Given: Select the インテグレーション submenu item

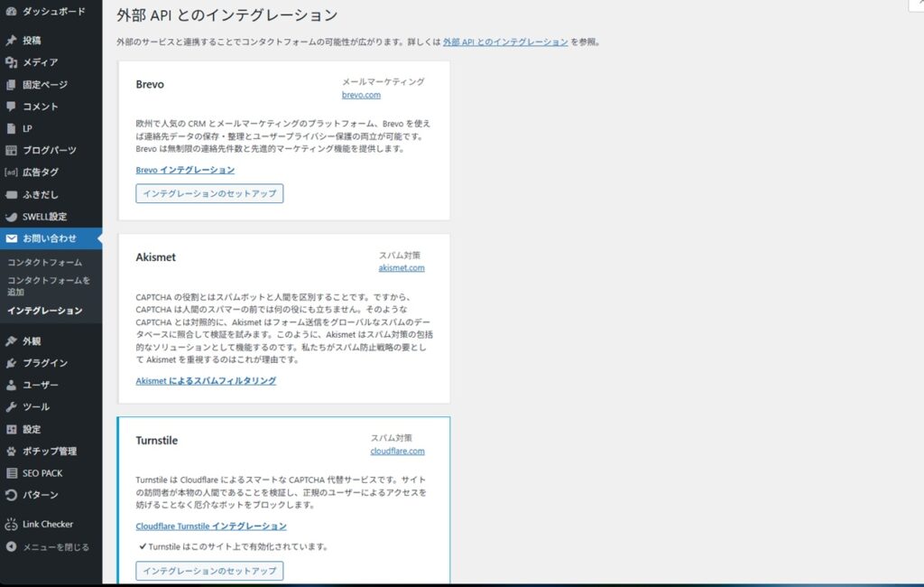Looking at the screenshot, I should (x=45, y=311).
